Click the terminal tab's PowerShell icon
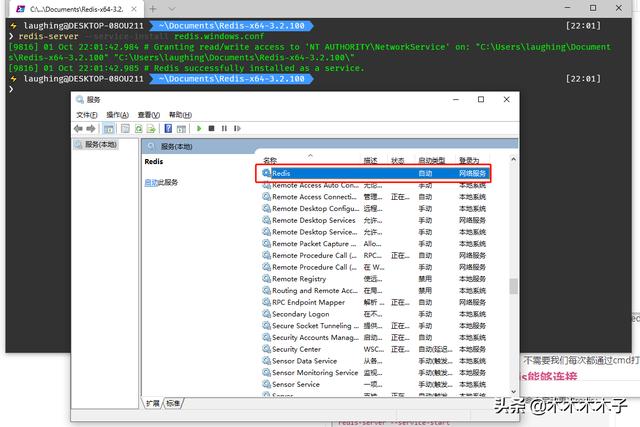This screenshot has height=427, width=640. (x=20, y=9)
